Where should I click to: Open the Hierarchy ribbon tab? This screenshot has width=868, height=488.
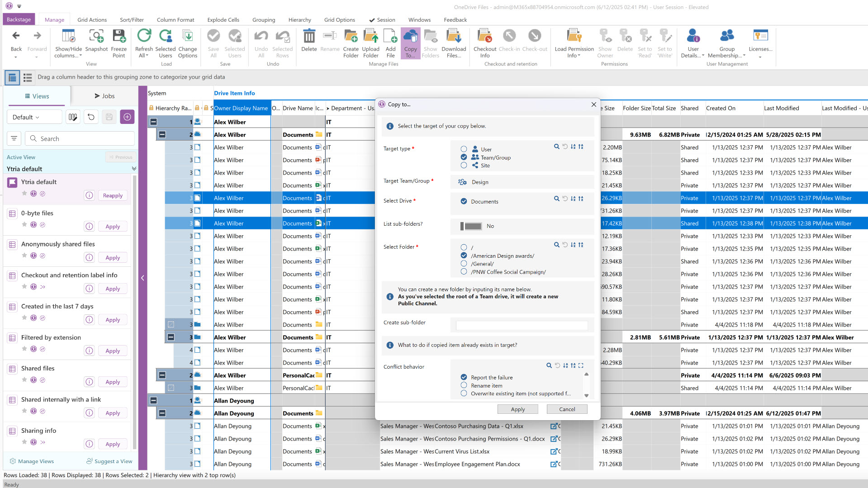(x=299, y=19)
